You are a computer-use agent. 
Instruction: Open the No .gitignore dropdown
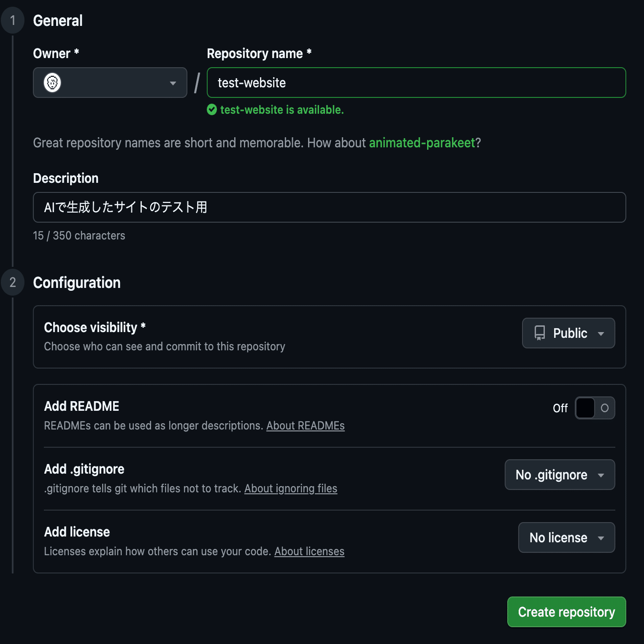560,475
